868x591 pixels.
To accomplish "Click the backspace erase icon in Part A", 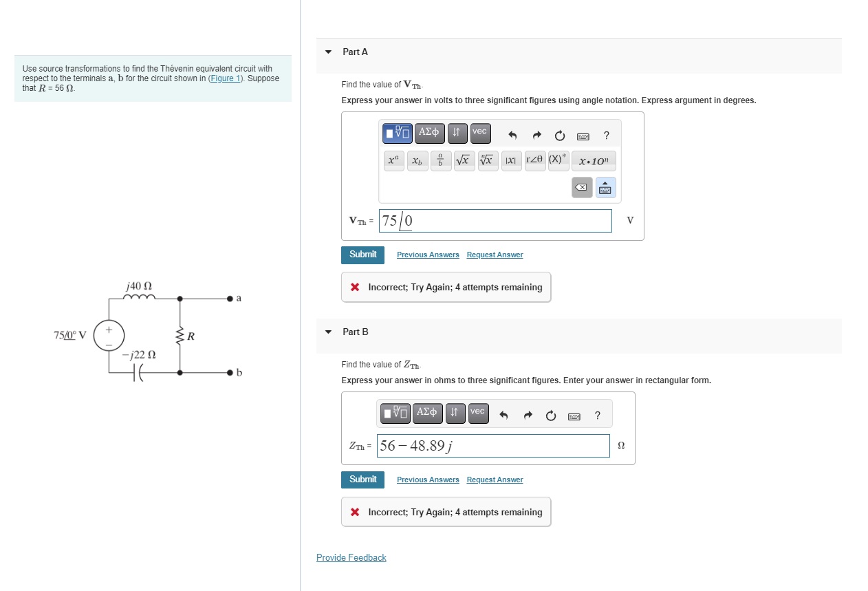I will (582, 187).
